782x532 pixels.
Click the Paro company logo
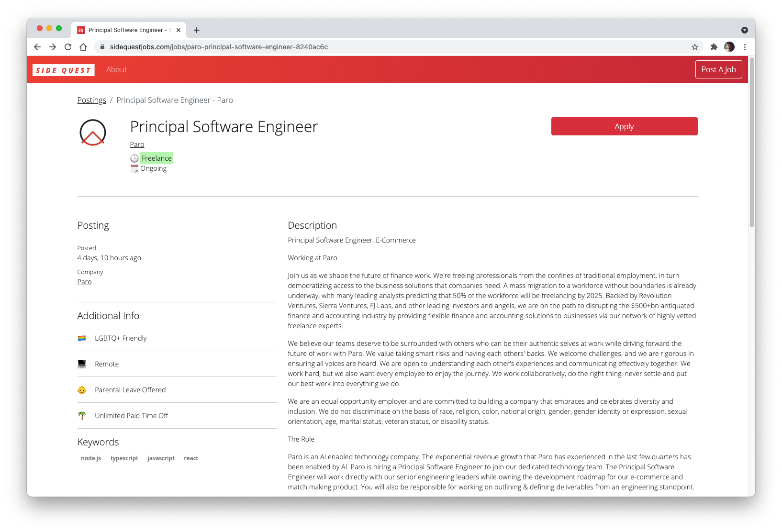93,133
